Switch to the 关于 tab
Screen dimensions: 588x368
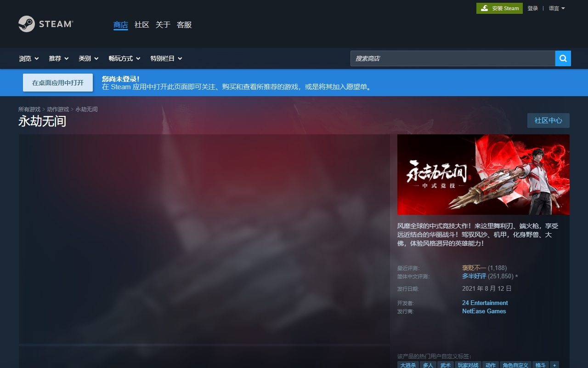(x=163, y=25)
